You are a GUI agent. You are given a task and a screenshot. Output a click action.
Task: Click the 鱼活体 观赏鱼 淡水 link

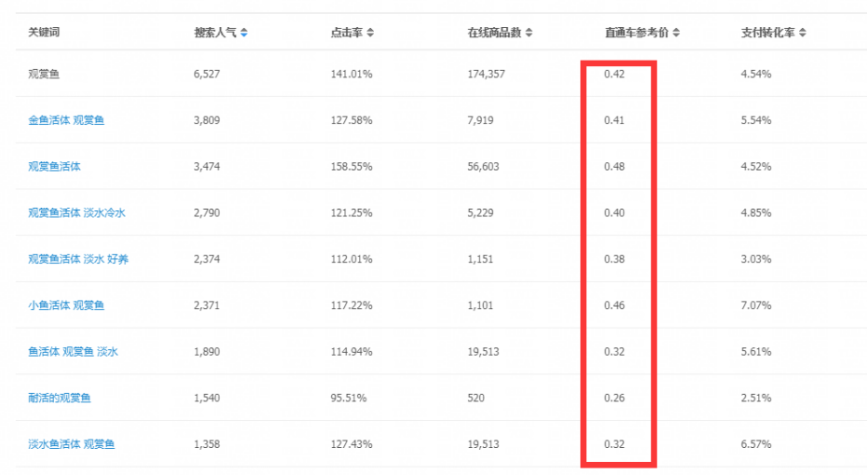click(x=73, y=352)
